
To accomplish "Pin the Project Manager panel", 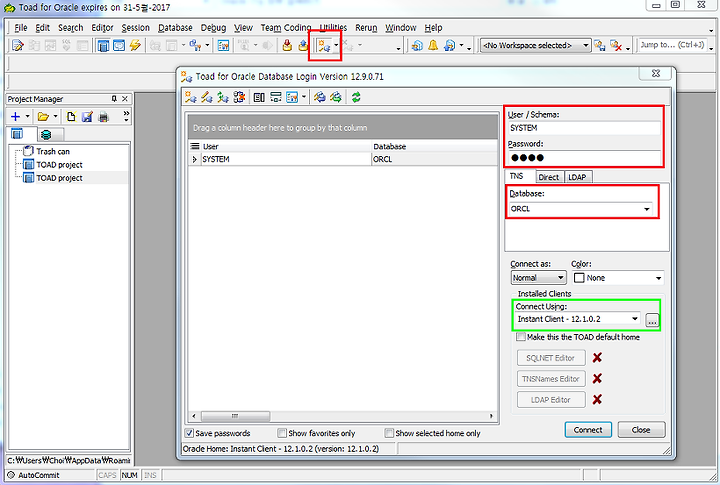I will [x=114, y=99].
